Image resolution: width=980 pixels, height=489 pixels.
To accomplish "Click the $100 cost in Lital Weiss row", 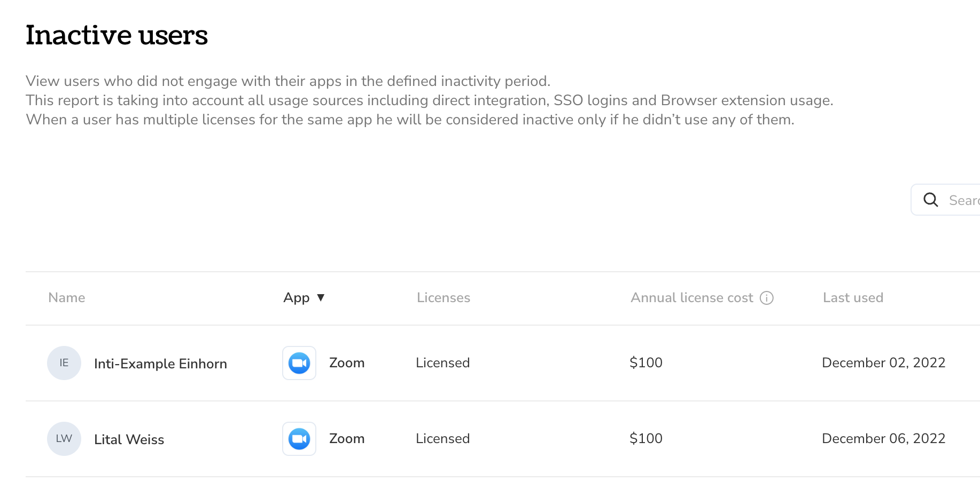I will tap(646, 439).
